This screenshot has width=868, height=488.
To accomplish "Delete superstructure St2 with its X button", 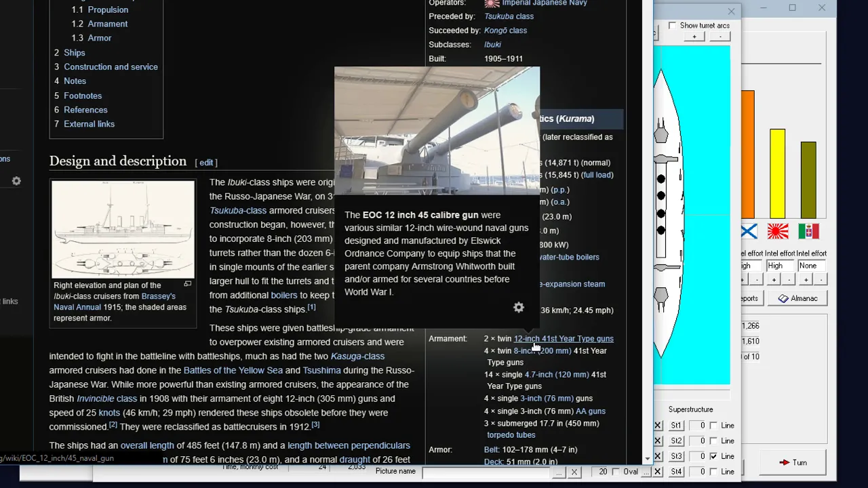I will (658, 441).
